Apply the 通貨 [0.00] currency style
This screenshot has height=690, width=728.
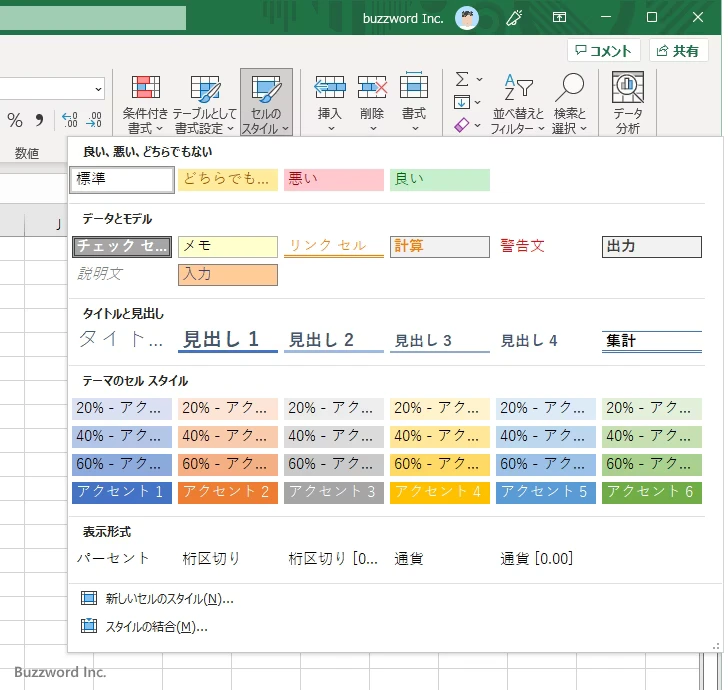pyautogui.click(x=546, y=559)
